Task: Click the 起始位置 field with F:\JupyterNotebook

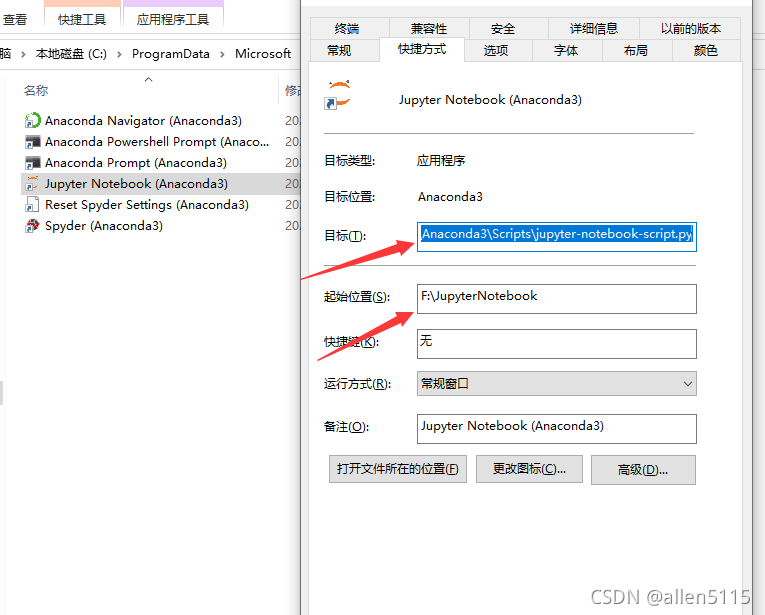Action: (x=557, y=299)
